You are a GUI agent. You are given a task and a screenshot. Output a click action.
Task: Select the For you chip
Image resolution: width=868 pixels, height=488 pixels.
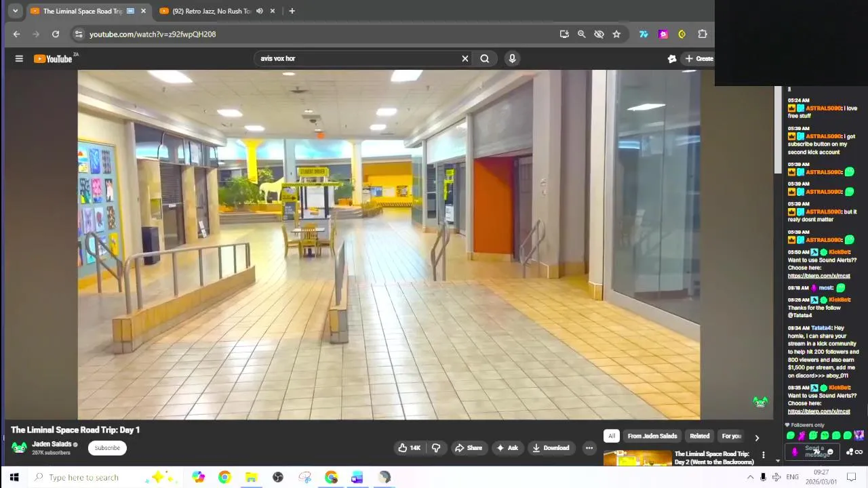coord(731,436)
